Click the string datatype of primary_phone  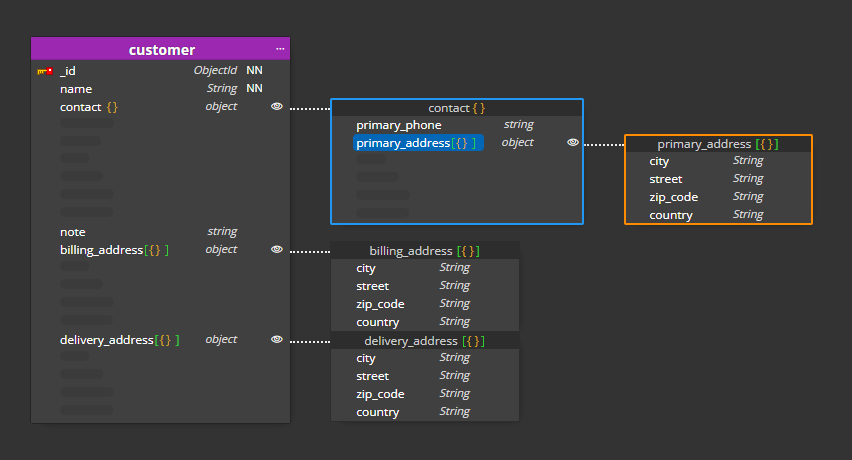518,124
